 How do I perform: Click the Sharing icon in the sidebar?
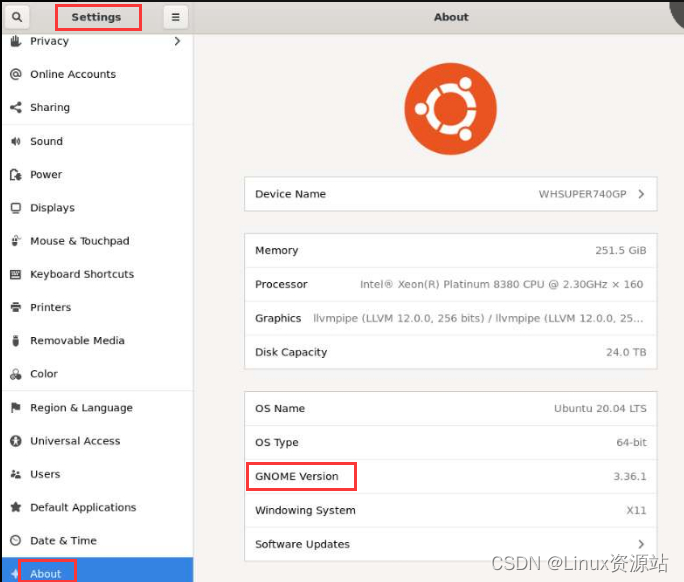click(x=16, y=107)
